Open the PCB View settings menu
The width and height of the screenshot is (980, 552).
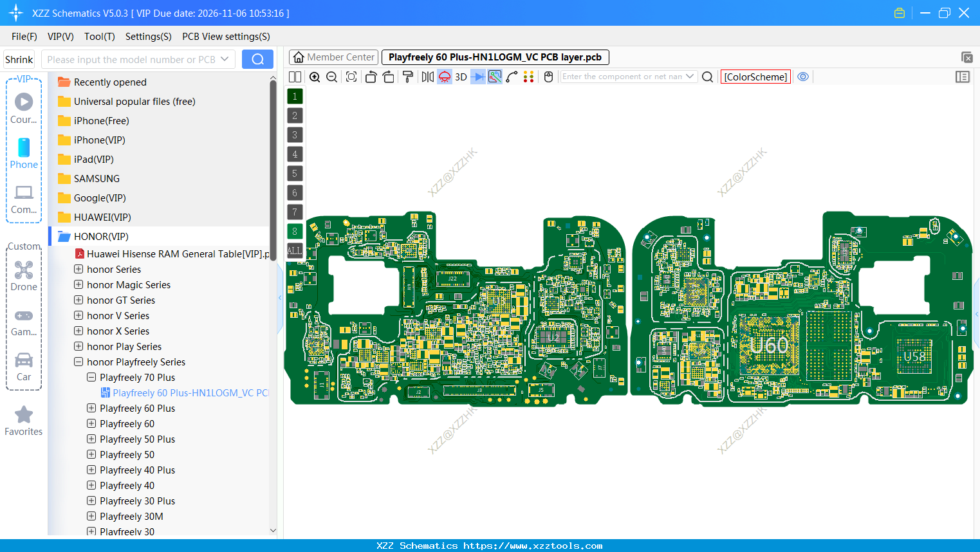(x=226, y=37)
